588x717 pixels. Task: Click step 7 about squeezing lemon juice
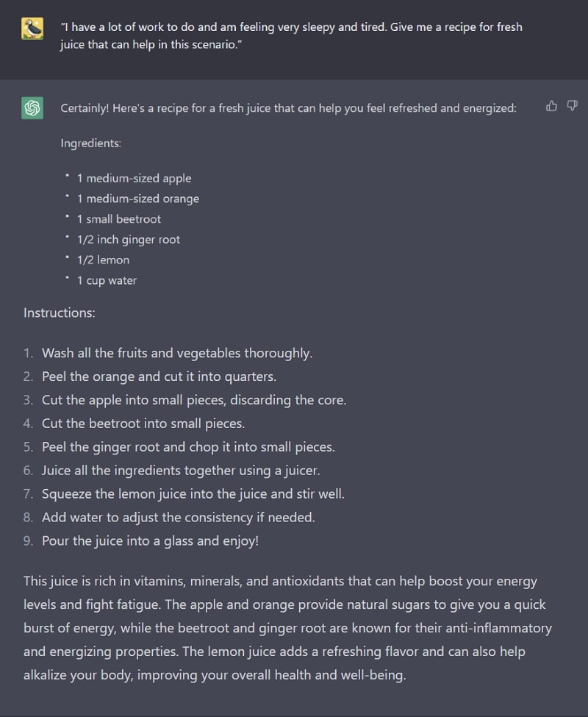click(x=193, y=494)
